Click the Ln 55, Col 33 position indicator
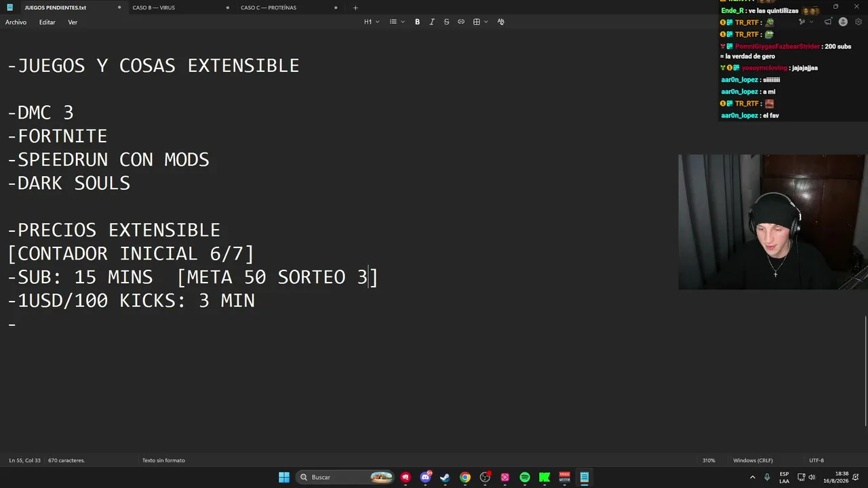Viewport: 868px width, 488px height. (24, 460)
